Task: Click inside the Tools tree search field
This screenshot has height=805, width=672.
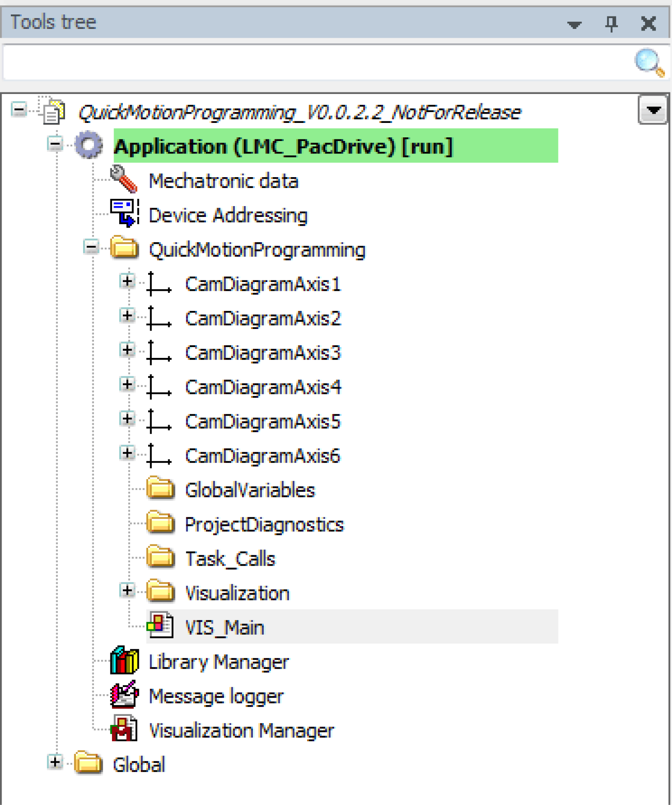Action: [x=317, y=63]
